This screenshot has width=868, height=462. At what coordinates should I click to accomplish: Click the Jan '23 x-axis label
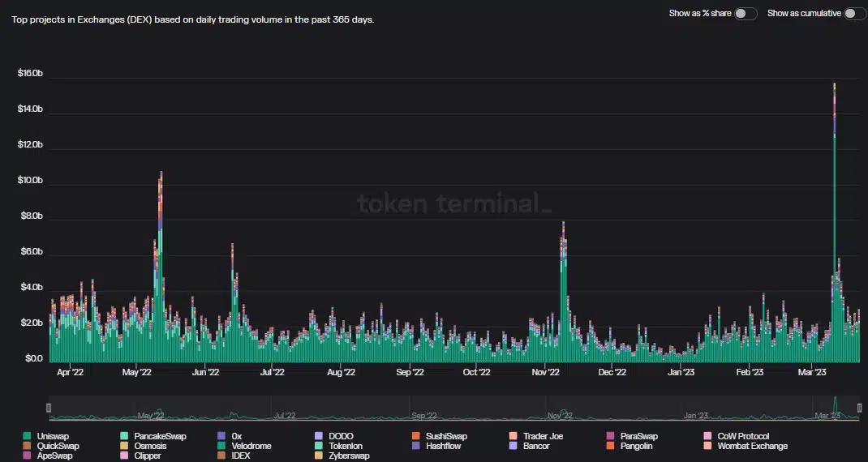[x=681, y=372]
